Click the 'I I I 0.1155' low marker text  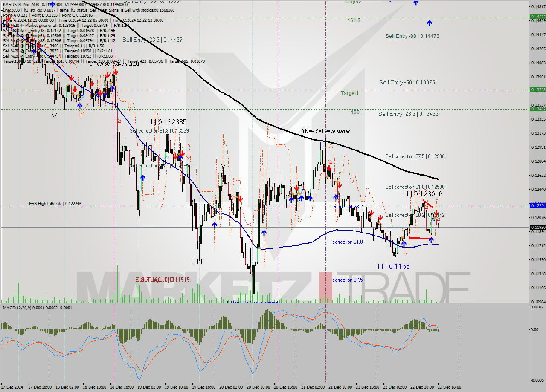394,266
